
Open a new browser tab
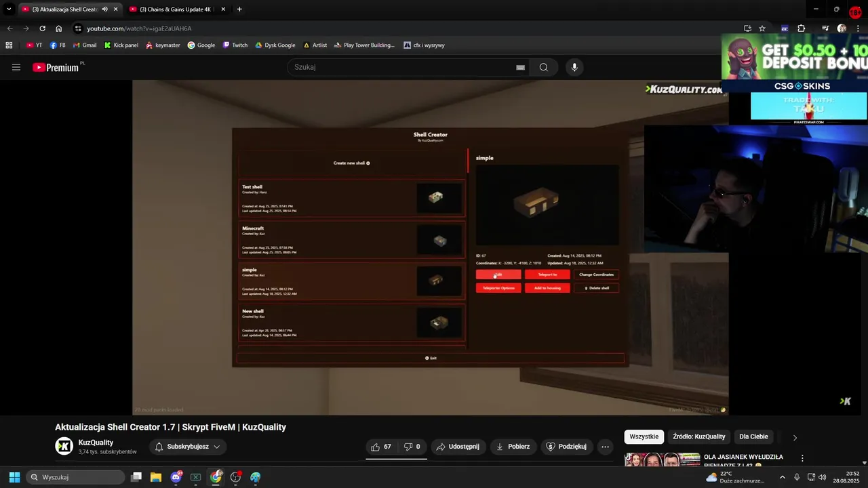pos(239,9)
